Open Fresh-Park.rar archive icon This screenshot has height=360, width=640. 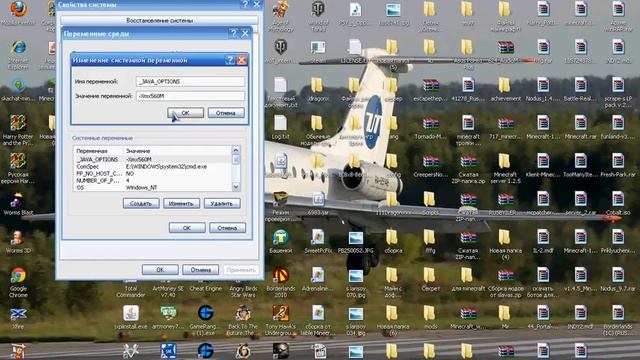618,166
